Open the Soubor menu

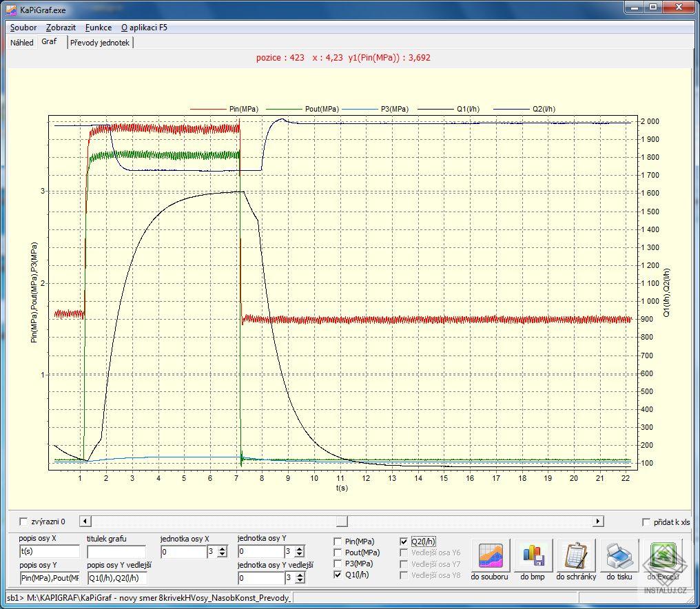[23, 28]
